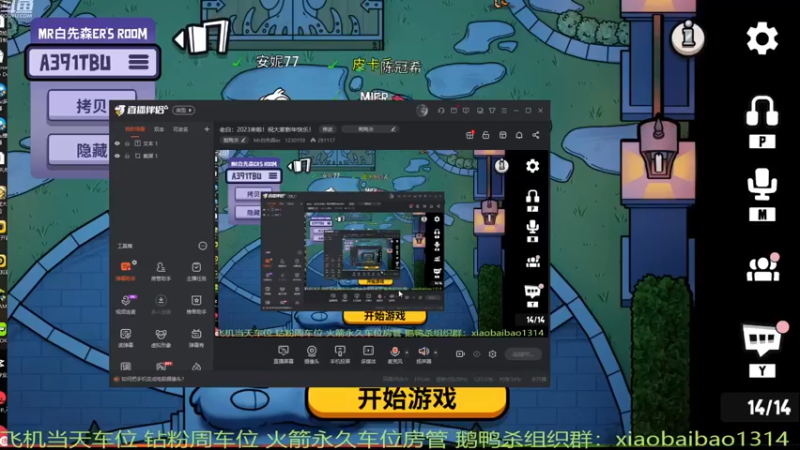Open the 主播任务 tool icon
This screenshot has height=450, width=800.
tap(196, 270)
